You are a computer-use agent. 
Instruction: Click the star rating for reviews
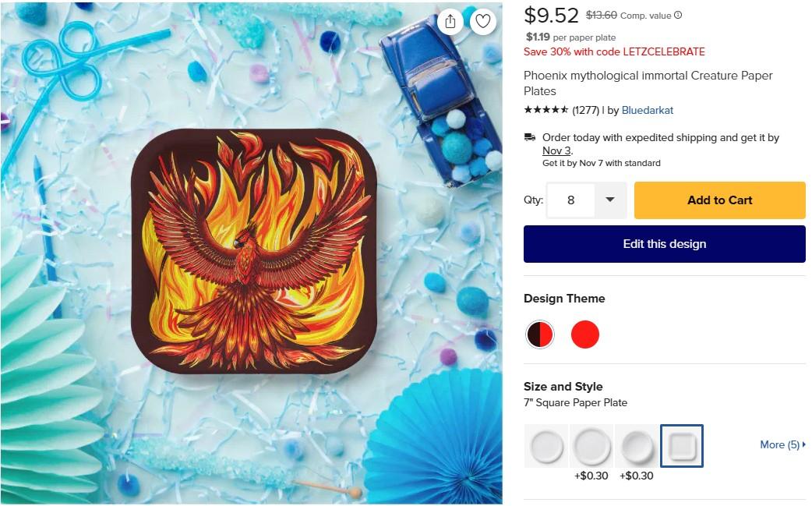click(x=545, y=110)
